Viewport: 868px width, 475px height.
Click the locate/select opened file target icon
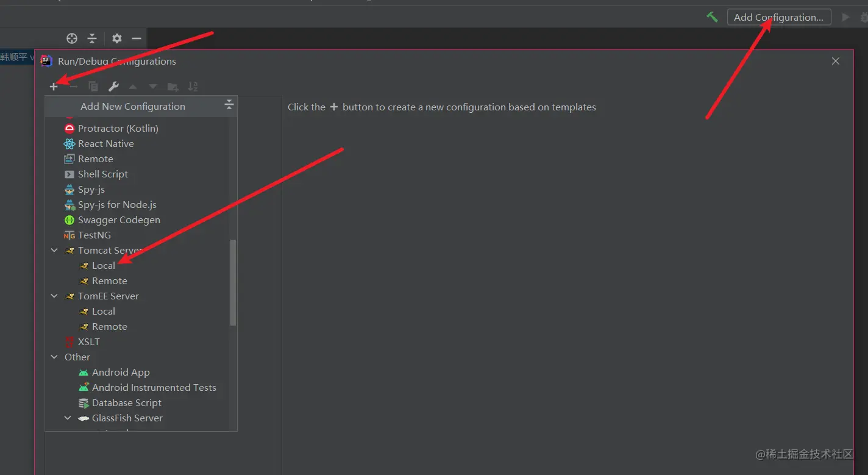point(72,38)
